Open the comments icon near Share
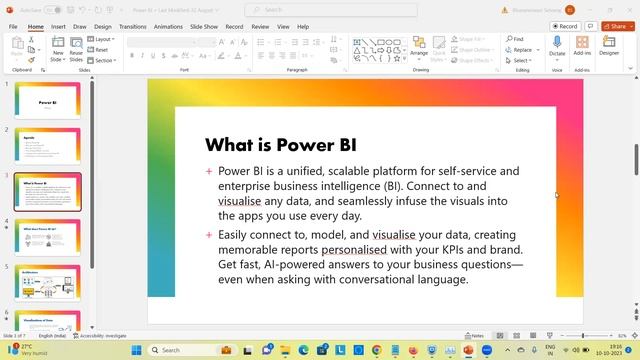This screenshot has height=360, width=640. (x=591, y=26)
